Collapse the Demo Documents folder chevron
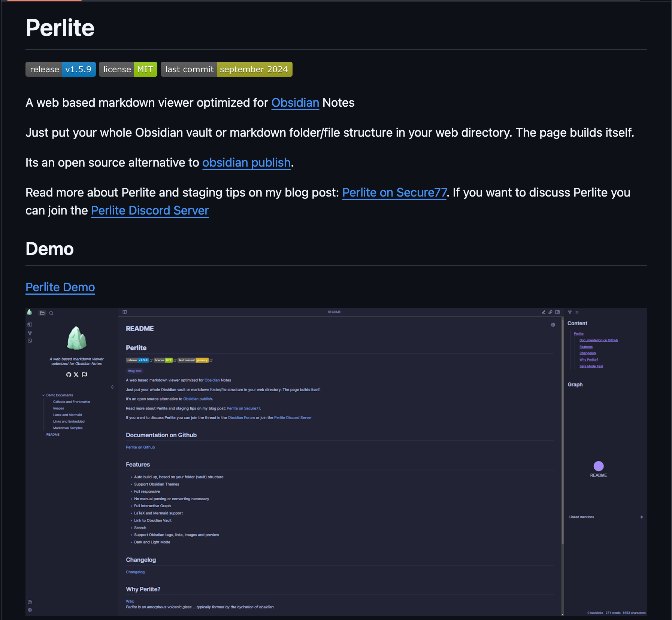This screenshot has width=672, height=620. (43, 395)
